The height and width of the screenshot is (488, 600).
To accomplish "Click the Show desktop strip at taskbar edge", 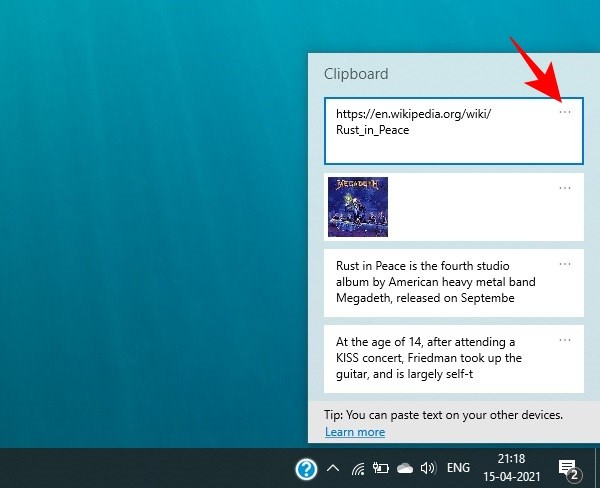I will click(597, 468).
